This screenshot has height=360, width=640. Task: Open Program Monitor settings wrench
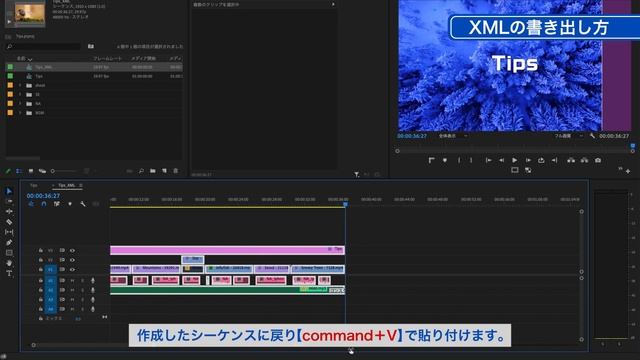pyautogui.click(x=592, y=136)
